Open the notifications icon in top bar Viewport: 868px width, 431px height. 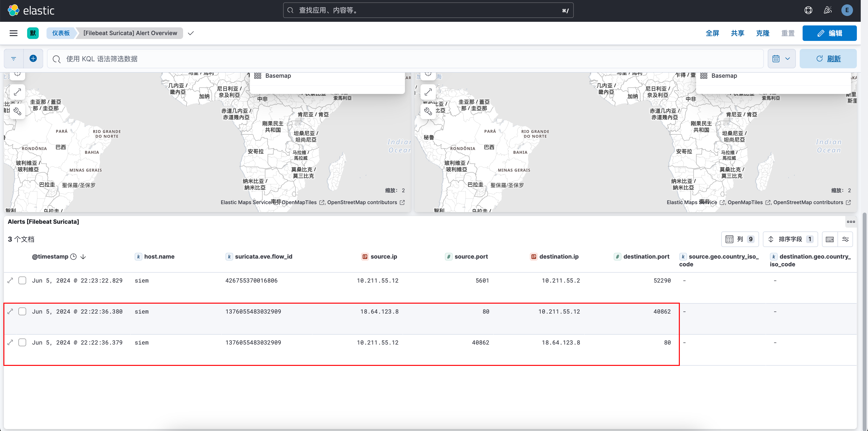(x=828, y=10)
